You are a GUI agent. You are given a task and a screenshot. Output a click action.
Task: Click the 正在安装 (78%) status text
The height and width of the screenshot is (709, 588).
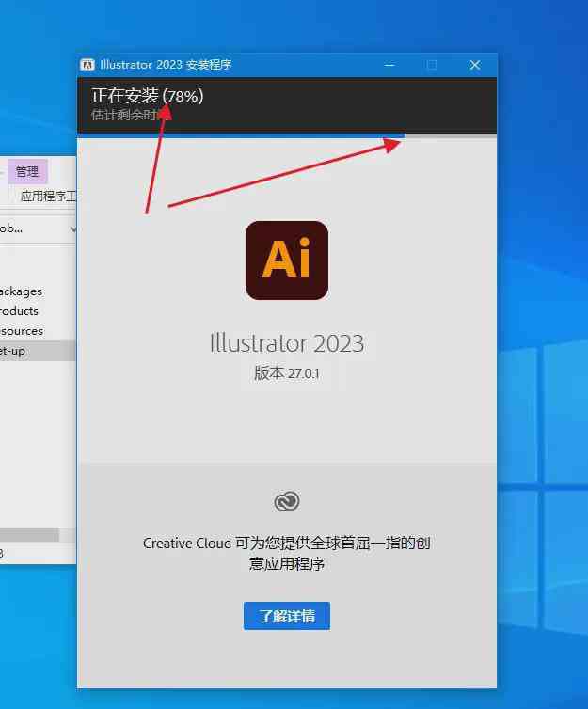[x=147, y=96]
